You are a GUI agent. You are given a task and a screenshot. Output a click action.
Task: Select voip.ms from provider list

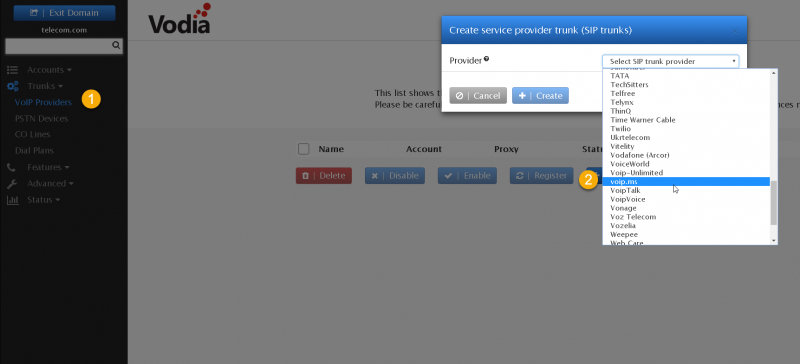click(686, 182)
